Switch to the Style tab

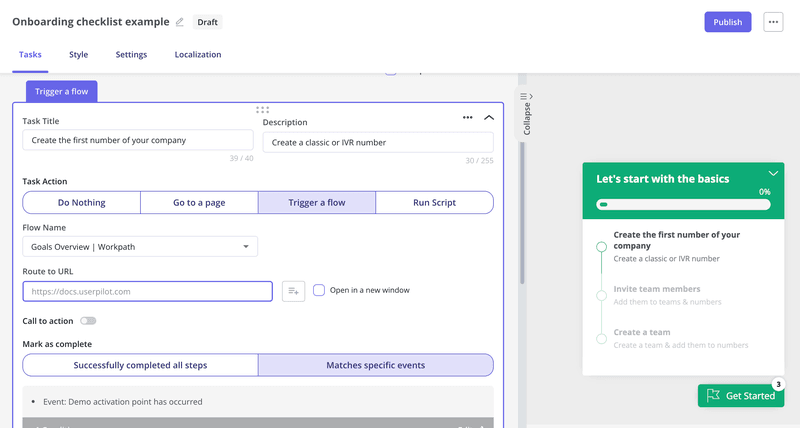click(79, 55)
